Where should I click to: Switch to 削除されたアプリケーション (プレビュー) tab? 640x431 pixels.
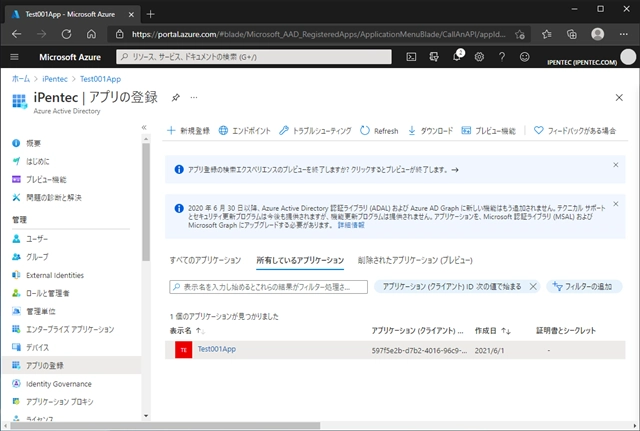click(415, 260)
